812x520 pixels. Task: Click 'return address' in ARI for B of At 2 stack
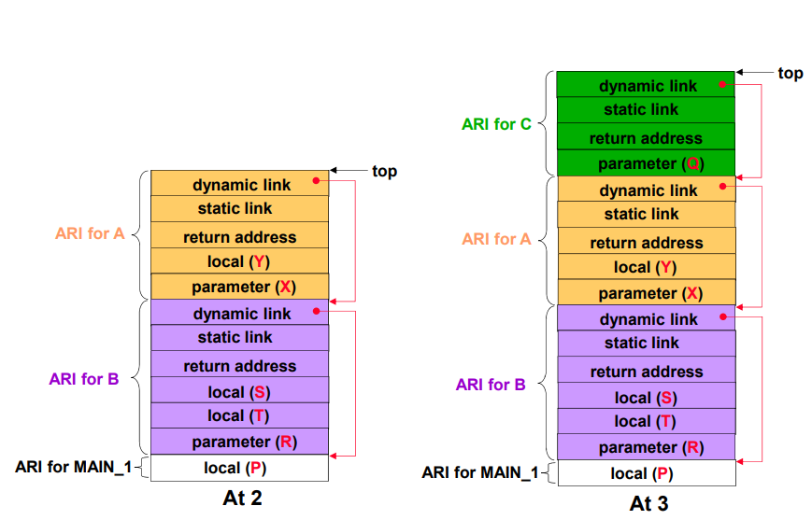tap(240, 364)
